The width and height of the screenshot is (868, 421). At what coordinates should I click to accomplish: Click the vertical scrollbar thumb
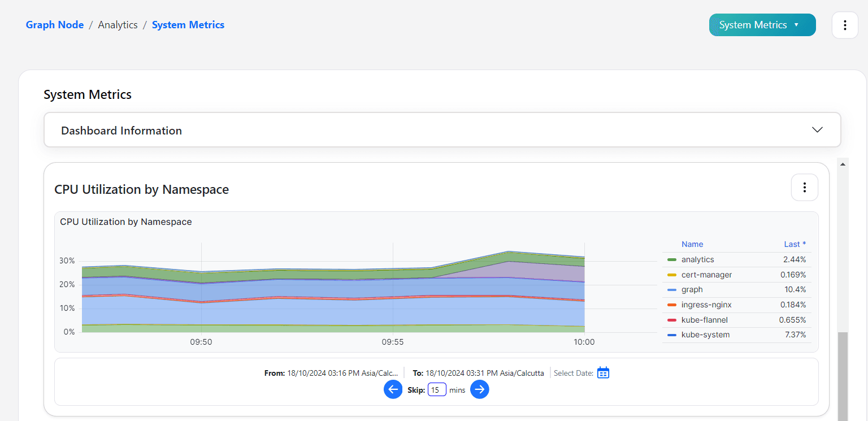[x=843, y=376]
